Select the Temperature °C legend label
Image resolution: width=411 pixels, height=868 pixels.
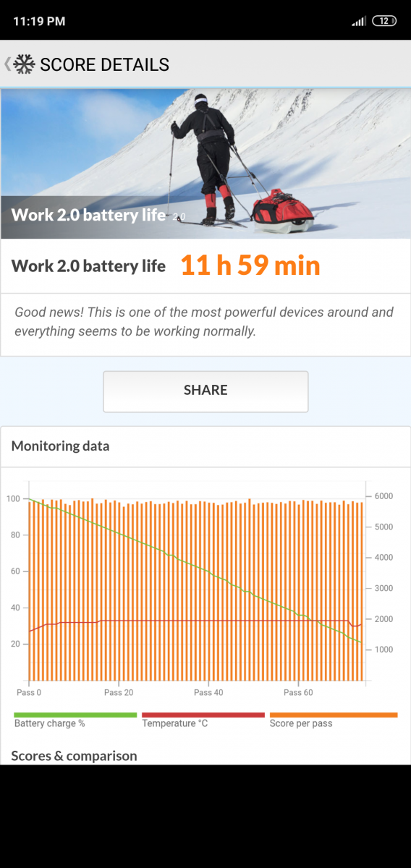175,723
